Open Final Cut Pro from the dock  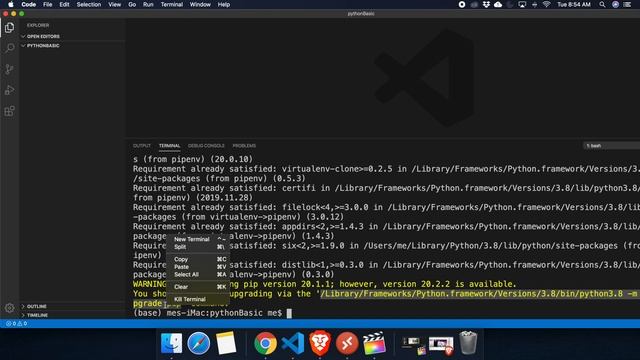(x=374, y=343)
